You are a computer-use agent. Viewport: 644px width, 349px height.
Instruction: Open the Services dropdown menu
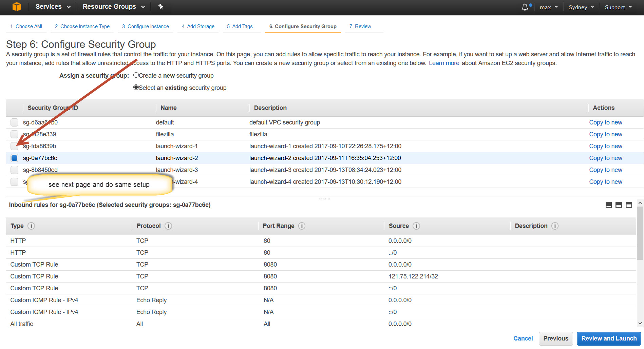pos(53,7)
